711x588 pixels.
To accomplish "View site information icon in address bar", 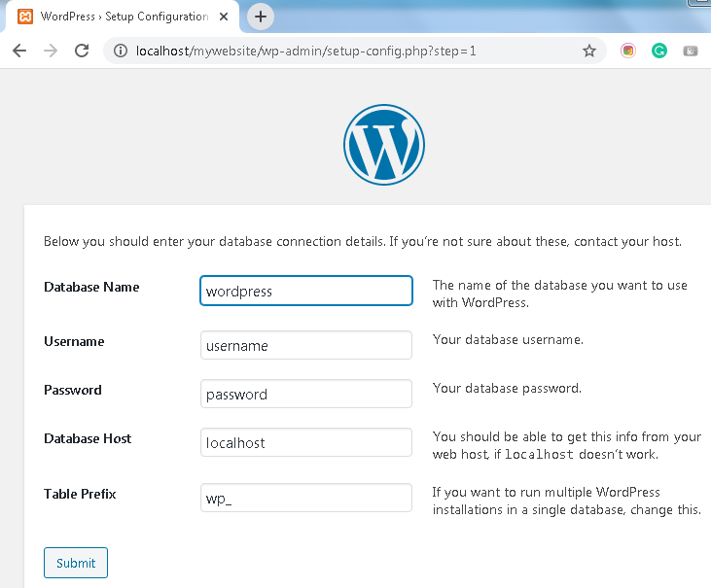I will 121,51.
